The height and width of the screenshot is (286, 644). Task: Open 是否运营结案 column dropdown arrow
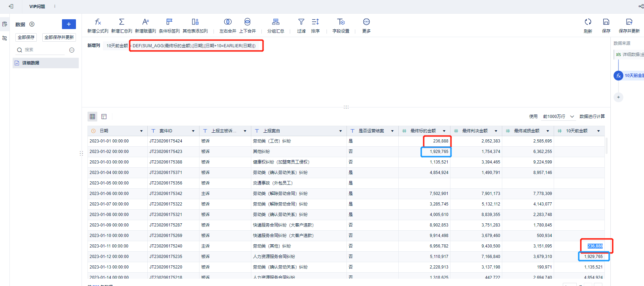tap(392, 131)
